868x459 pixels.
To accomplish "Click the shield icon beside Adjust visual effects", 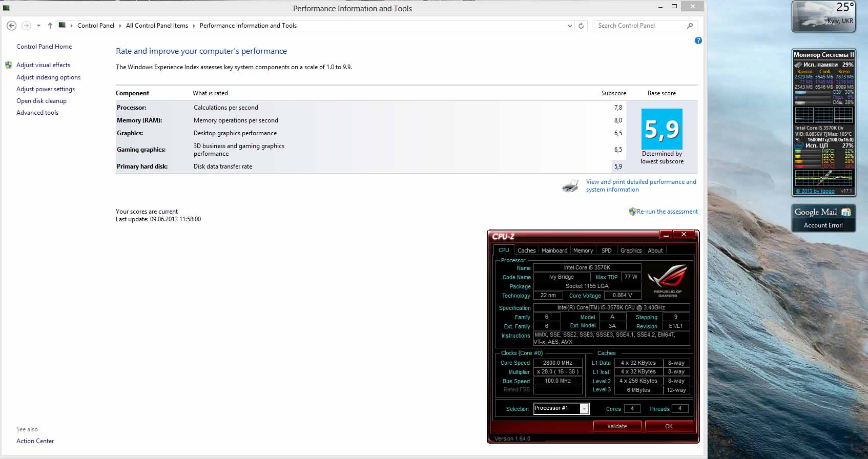I will point(9,65).
